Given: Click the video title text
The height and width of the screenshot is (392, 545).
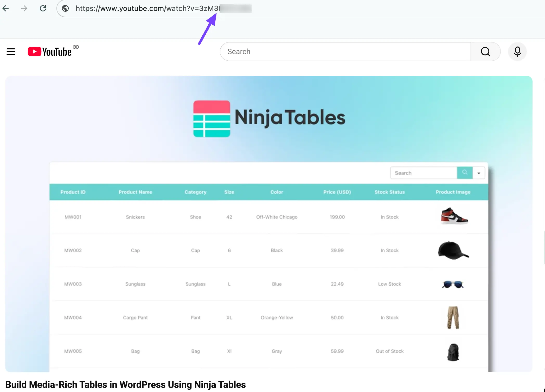Looking at the screenshot, I should (x=125, y=384).
